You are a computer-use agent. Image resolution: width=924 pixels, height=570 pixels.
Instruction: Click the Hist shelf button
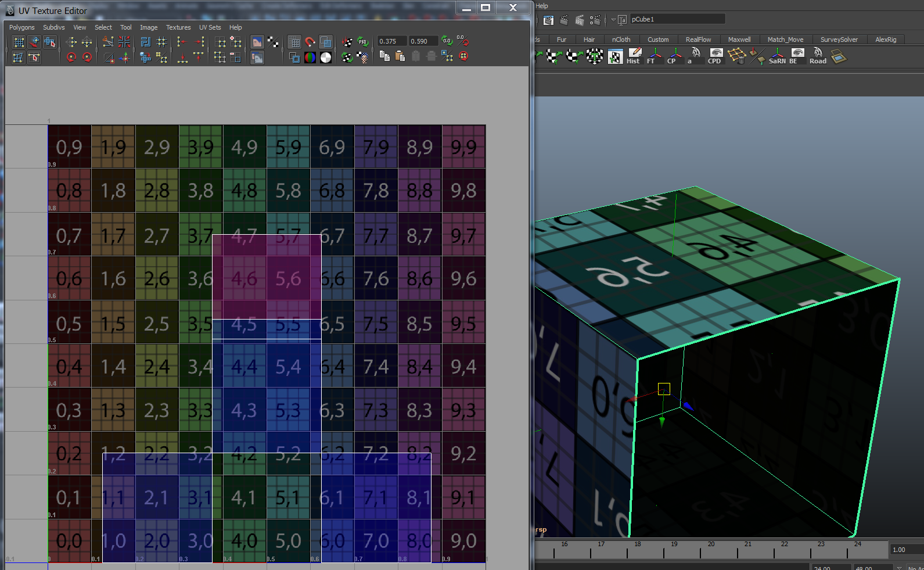tap(634, 56)
